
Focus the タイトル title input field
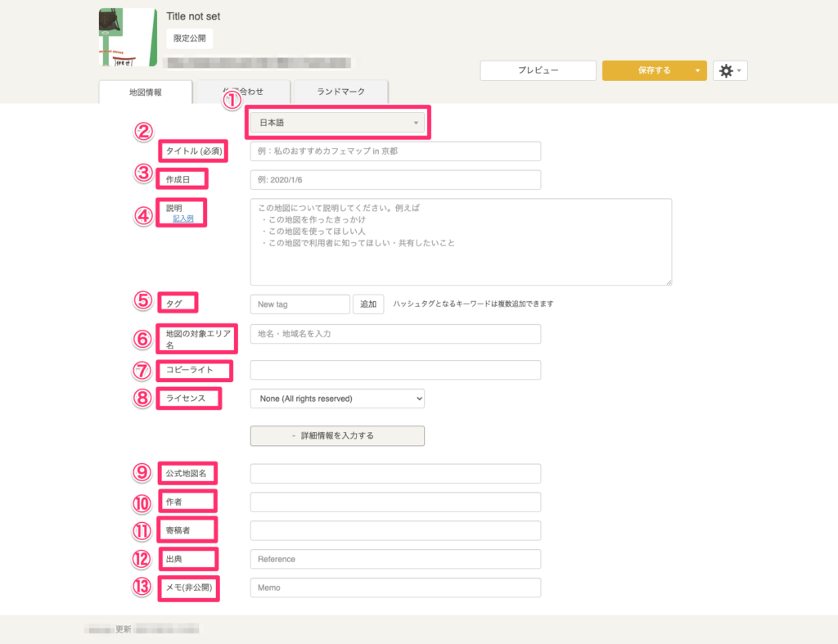click(395, 151)
